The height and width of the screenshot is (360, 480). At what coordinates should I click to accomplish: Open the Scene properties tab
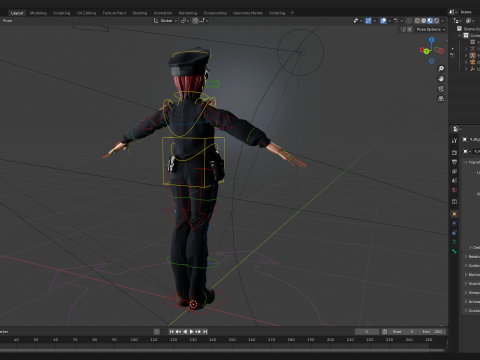coord(454,181)
